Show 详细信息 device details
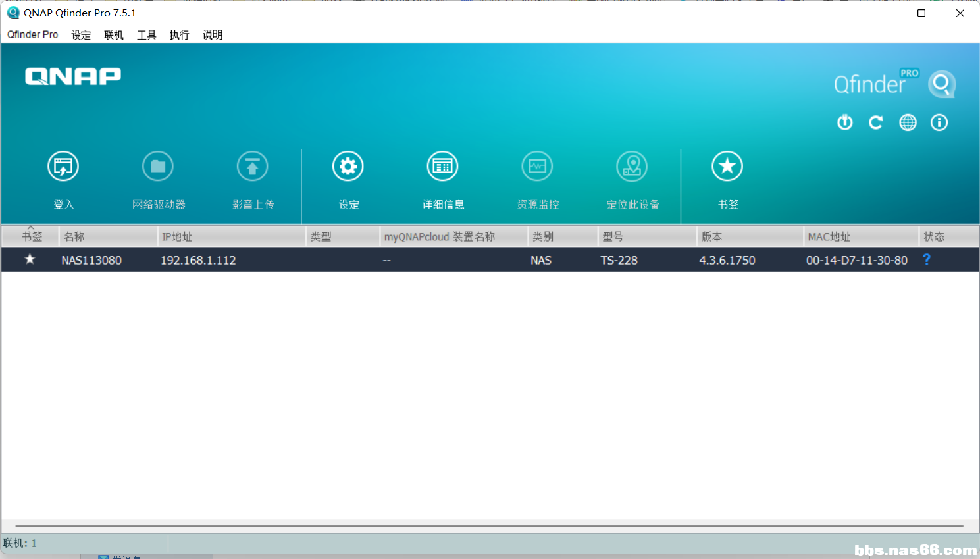 coord(443,167)
